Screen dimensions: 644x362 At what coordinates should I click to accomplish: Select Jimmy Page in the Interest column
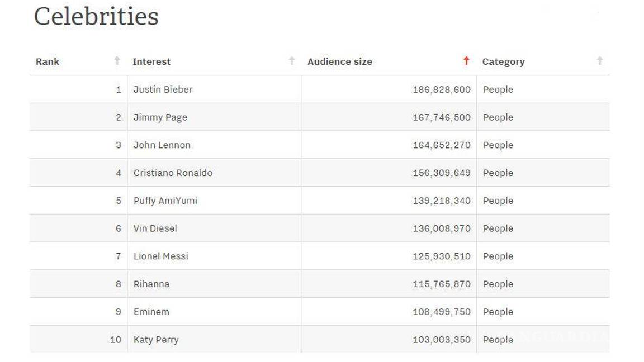160,117
